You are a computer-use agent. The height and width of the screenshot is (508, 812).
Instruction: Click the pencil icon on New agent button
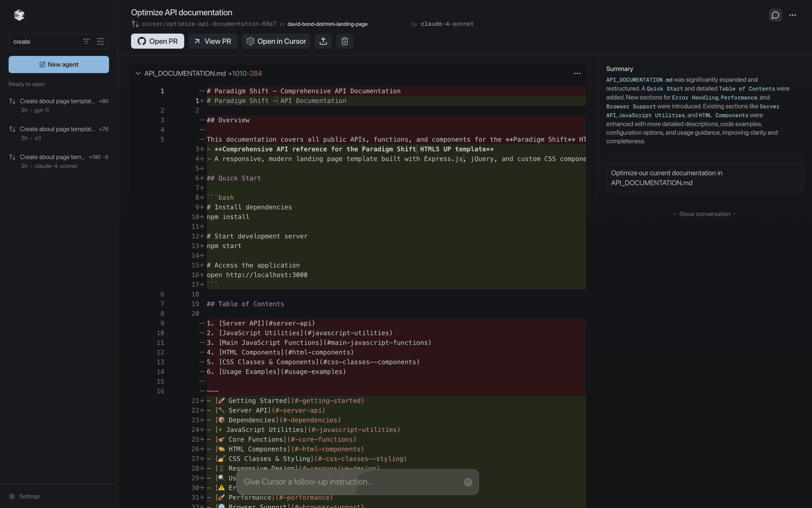42,64
